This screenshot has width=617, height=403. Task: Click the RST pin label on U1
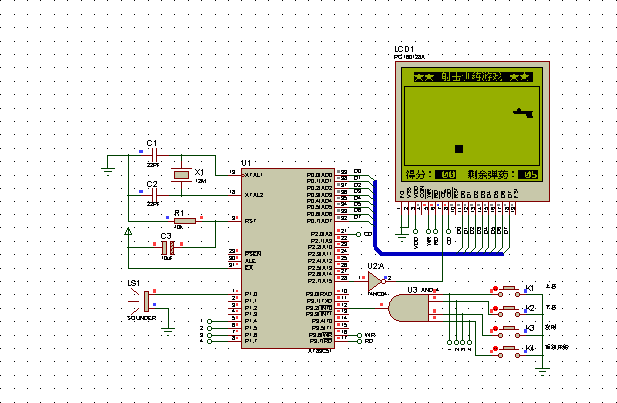(x=249, y=219)
